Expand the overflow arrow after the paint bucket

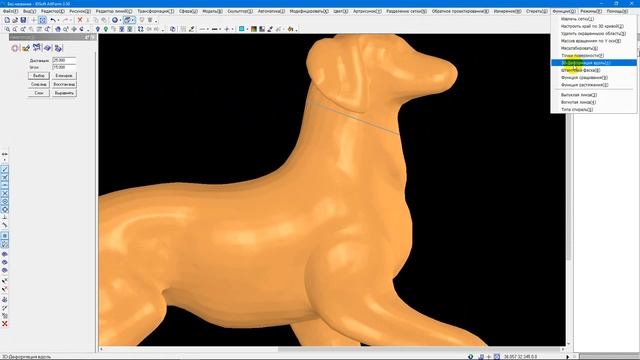point(296,30)
